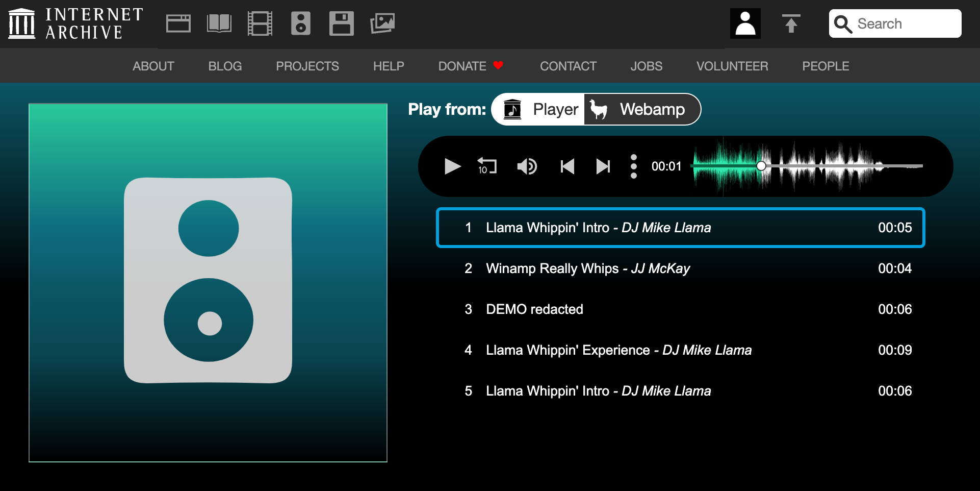The width and height of the screenshot is (980, 491).
Task: Rewind 10 seconds button
Action: [x=487, y=166]
